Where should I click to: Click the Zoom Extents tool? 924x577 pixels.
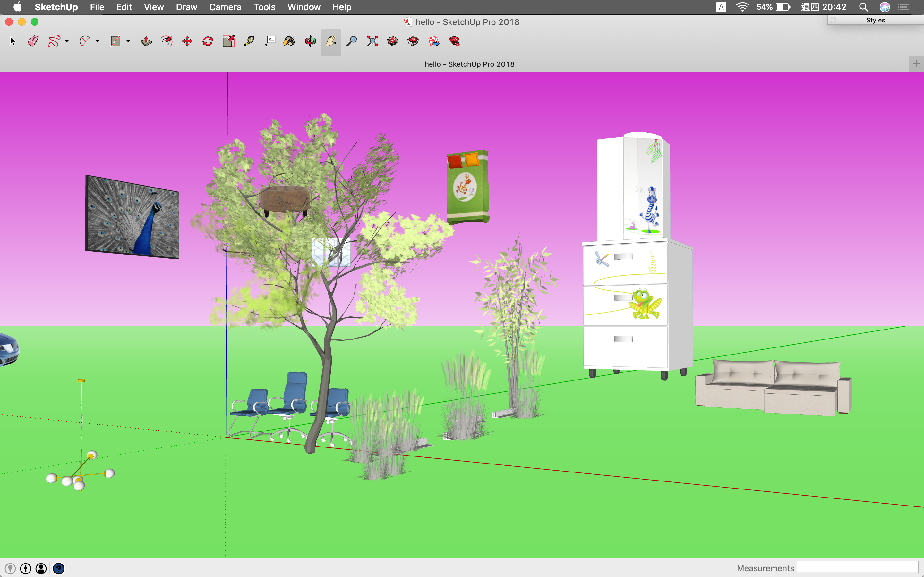click(372, 41)
